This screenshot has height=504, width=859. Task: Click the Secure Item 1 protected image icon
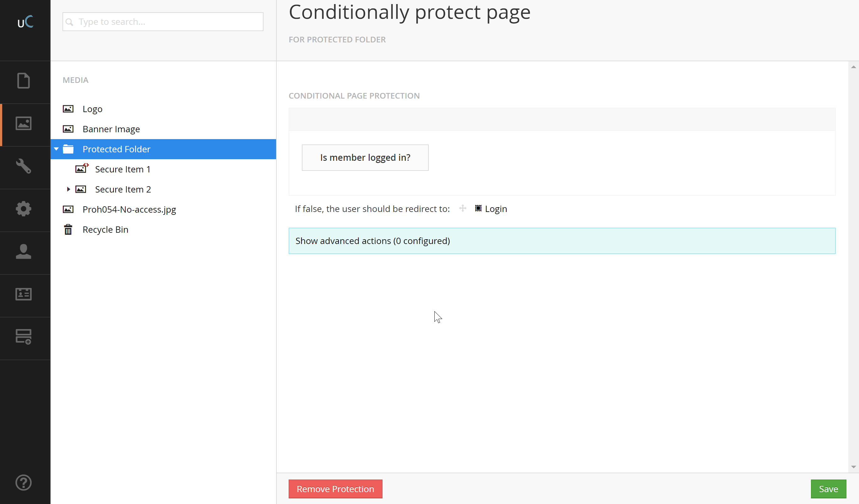(x=81, y=168)
